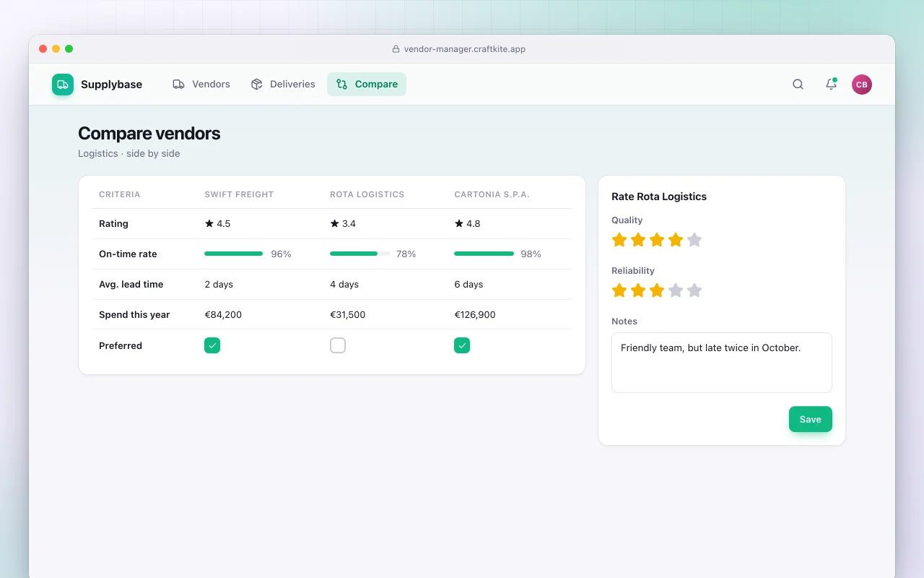Click the Save button
The height and width of the screenshot is (578, 924).
point(811,420)
